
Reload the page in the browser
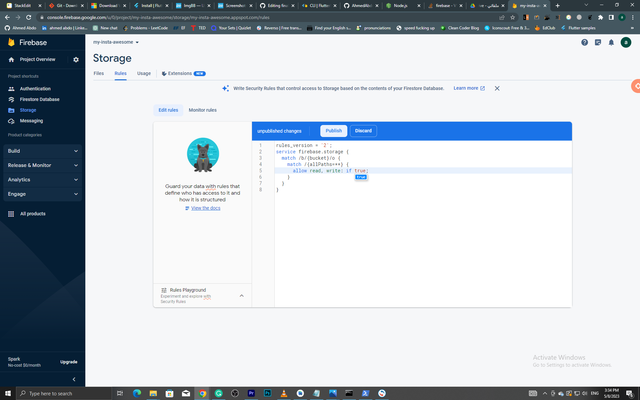28,18
